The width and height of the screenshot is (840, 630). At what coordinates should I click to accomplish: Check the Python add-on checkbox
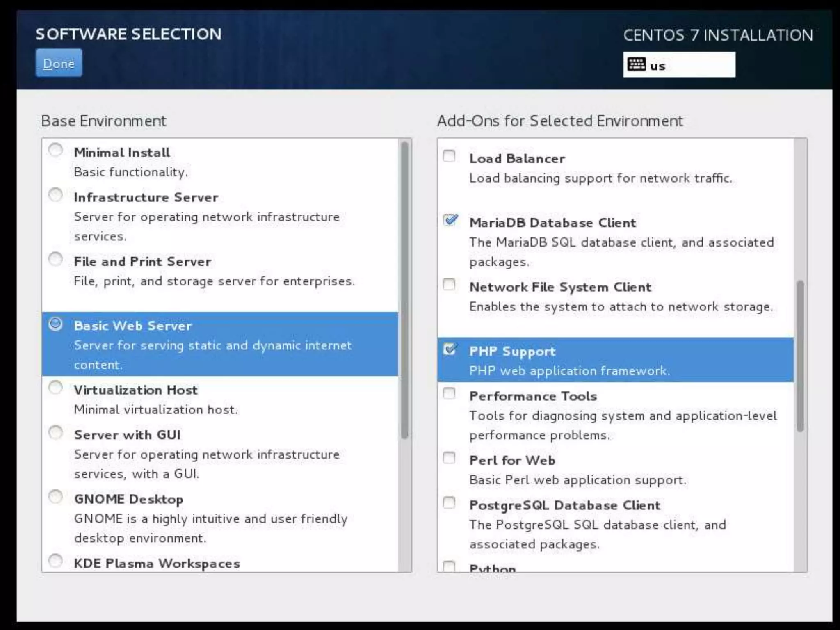[x=450, y=567]
